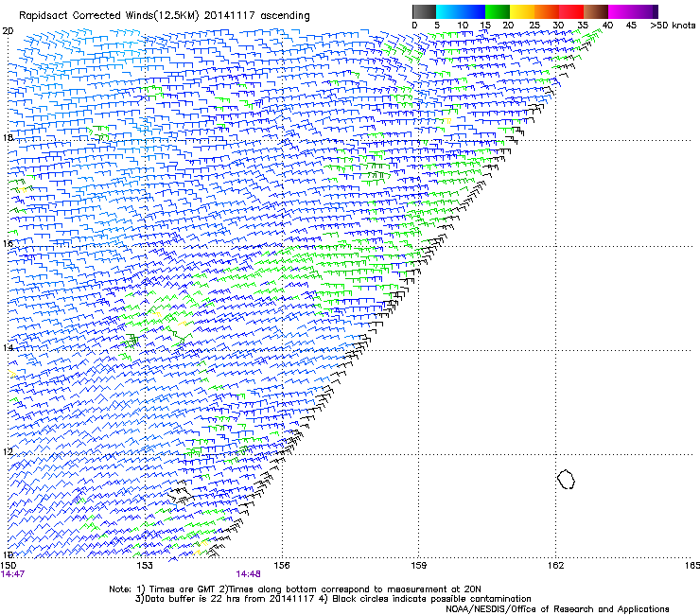Select the green 15-20 knots legend color

tap(498, 11)
